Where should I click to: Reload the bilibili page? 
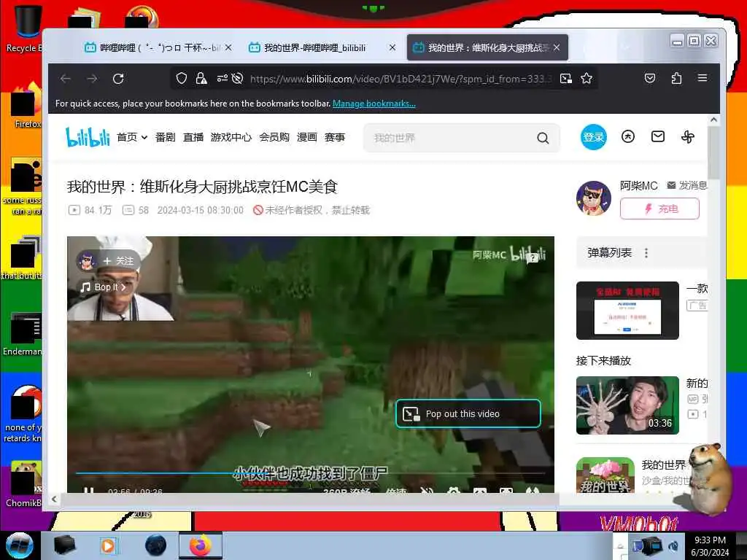click(x=118, y=79)
